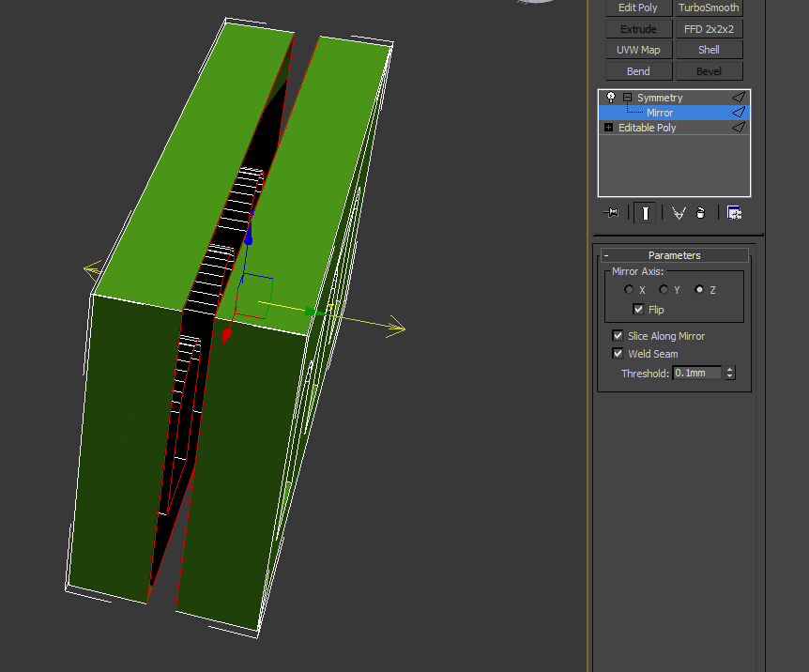The width and height of the screenshot is (809, 672).
Task: Remove modifier from the stack icon
Action: point(701,213)
